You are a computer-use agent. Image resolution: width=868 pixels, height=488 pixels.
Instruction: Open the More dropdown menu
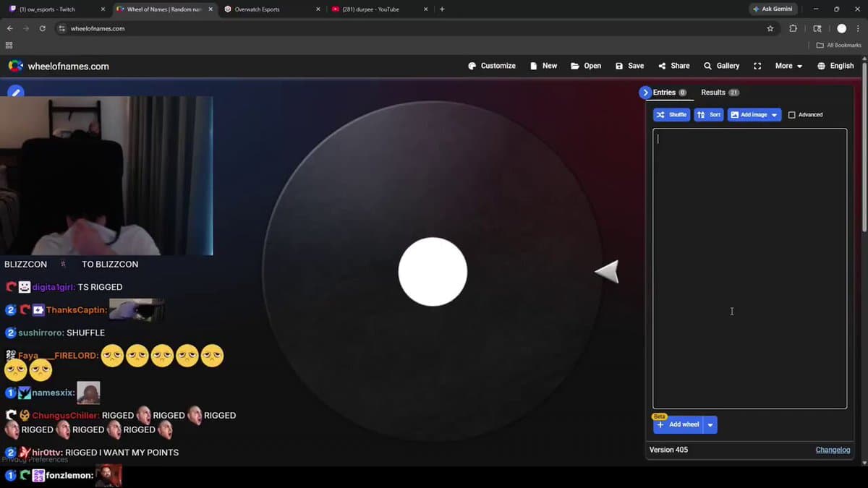coord(788,66)
